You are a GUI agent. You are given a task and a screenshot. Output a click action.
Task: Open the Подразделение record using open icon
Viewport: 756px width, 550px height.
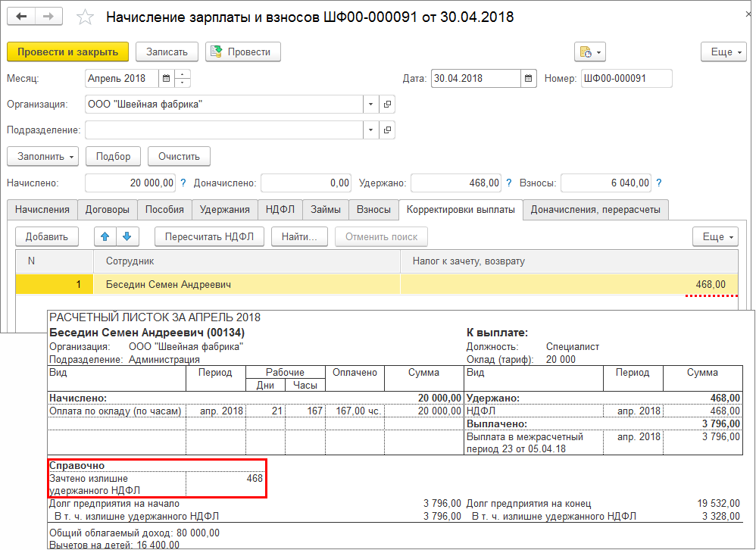click(x=387, y=130)
